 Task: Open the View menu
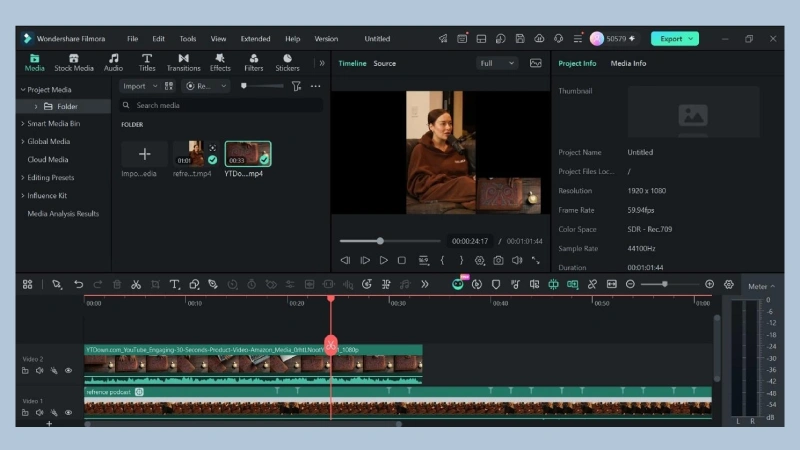[218, 39]
